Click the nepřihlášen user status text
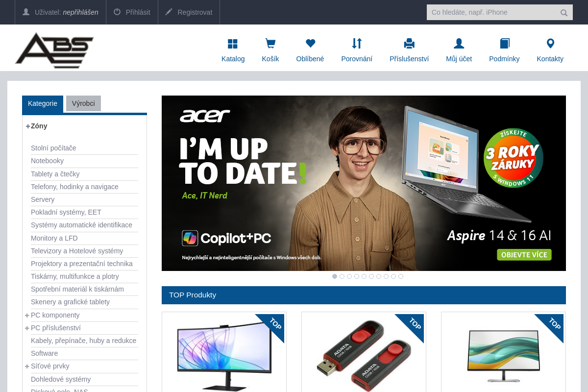 click(x=81, y=12)
